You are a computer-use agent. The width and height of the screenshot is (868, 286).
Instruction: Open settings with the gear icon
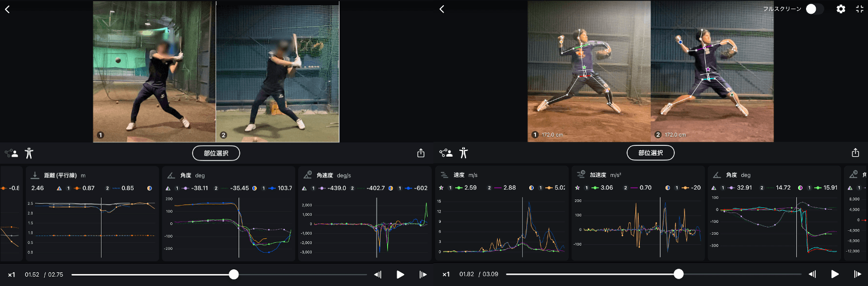(840, 9)
